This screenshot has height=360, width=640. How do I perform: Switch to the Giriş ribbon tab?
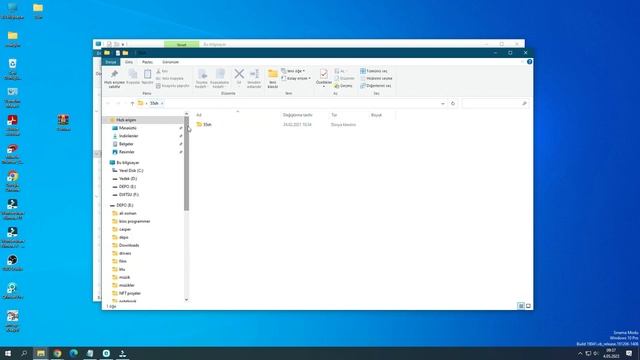click(x=129, y=62)
